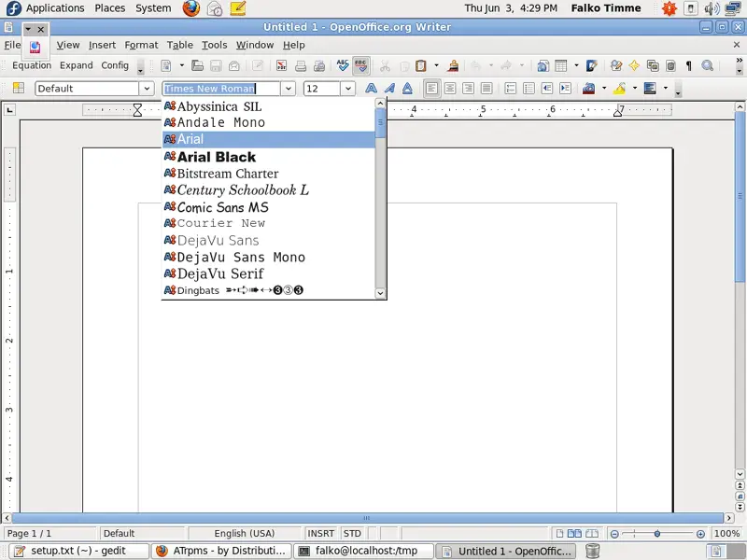Open the View menu
747x560 pixels.
(x=68, y=45)
